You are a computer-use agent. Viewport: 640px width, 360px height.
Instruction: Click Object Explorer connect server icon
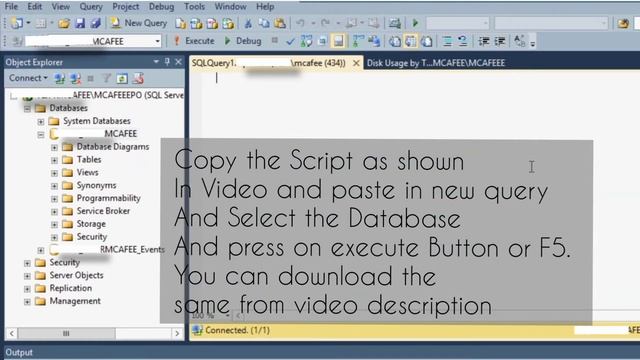(60, 78)
